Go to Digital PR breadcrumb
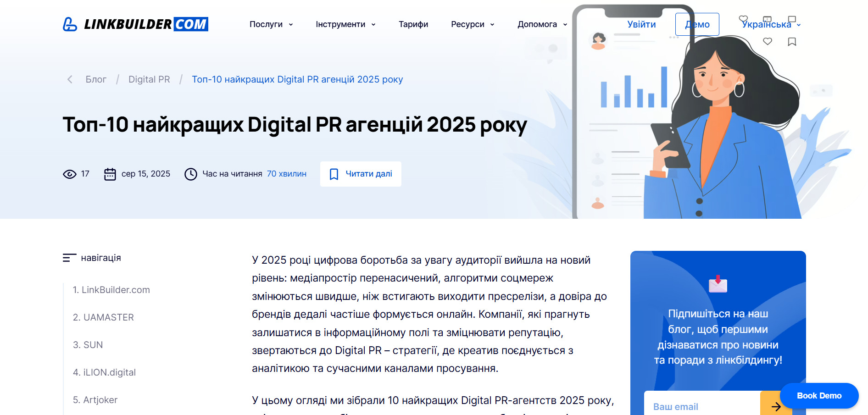The image size is (868, 415). [149, 79]
